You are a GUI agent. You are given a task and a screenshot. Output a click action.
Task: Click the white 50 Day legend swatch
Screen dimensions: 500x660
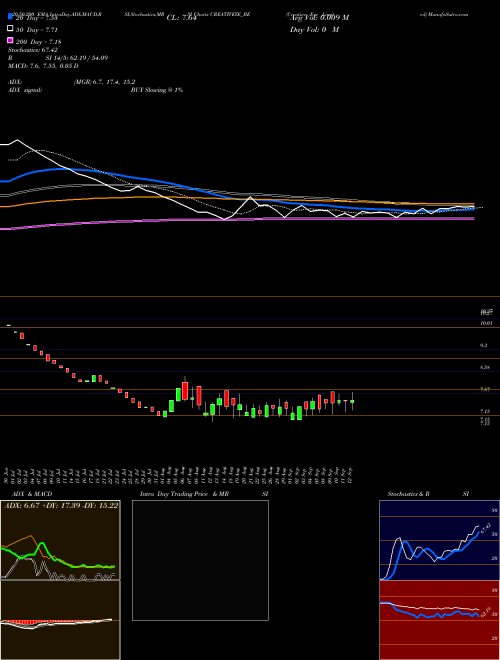coord(10,29)
